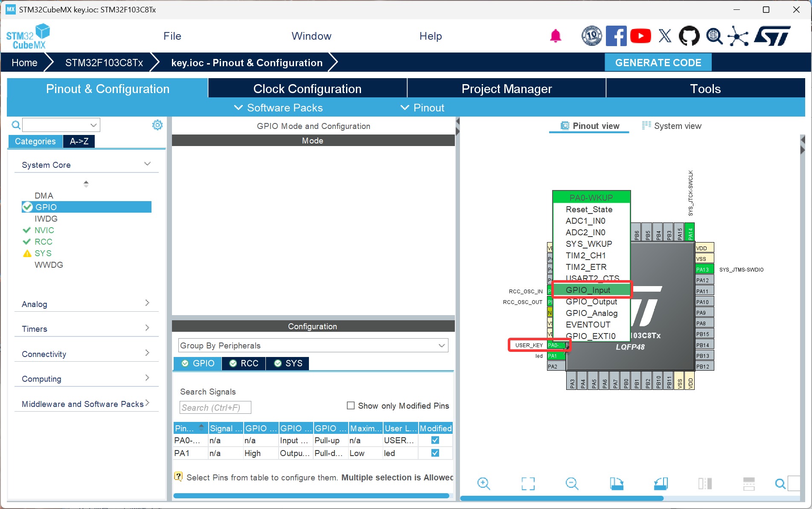Zoom out on the pinout view

coord(572,483)
